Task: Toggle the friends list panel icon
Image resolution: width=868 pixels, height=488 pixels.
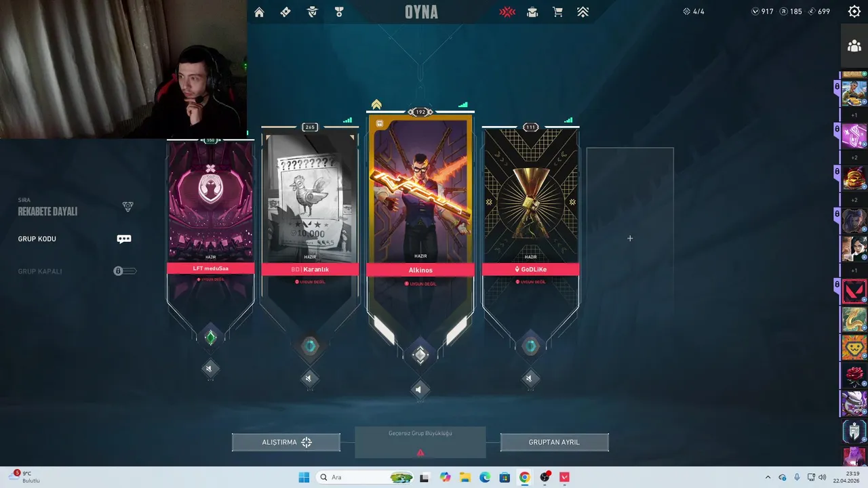Action: click(x=854, y=46)
